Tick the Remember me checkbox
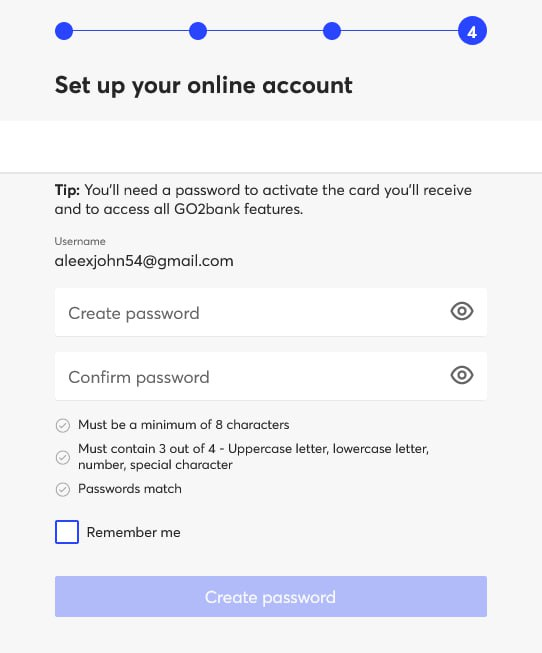 click(x=67, y=532)
